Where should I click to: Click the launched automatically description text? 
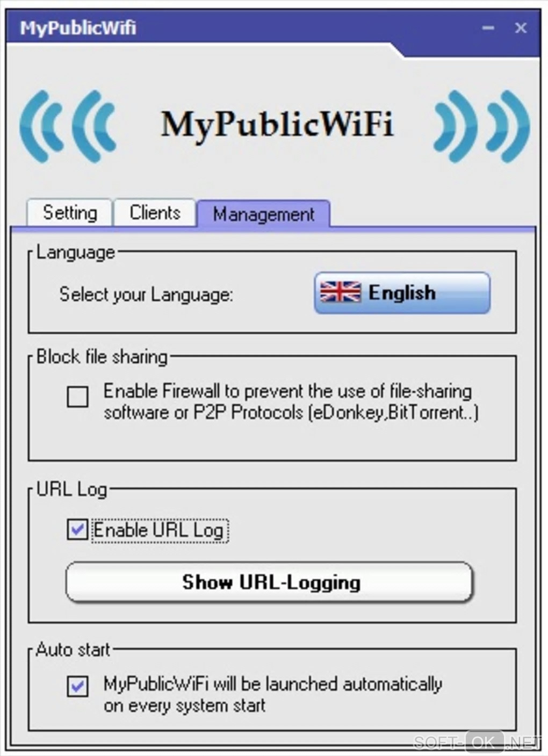click(x=273, y=694)
